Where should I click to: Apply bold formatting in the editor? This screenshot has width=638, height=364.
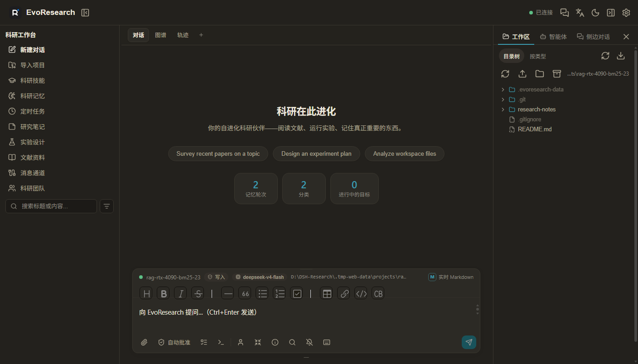[x=164, y=293]
